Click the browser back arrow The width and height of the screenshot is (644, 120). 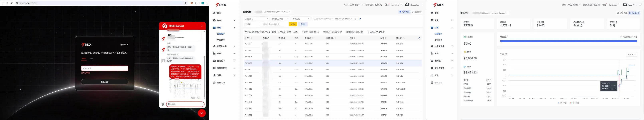pyautogui.click(x=3, y=3)
